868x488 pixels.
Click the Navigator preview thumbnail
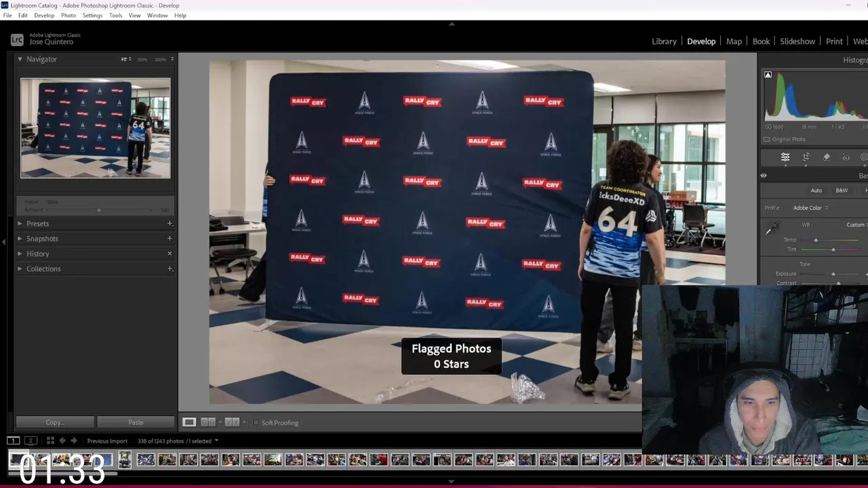pyautogui.click(x=95, y=128)
